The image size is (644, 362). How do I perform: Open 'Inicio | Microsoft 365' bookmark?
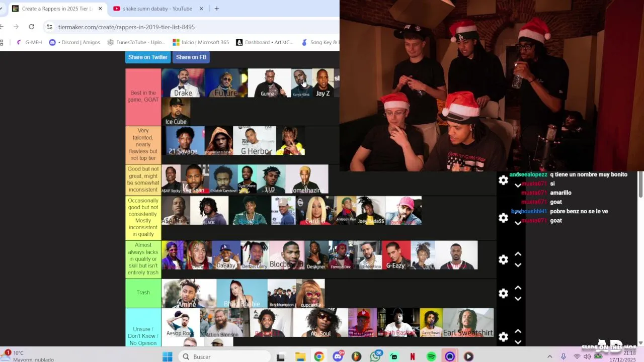(x=200, y=42)
